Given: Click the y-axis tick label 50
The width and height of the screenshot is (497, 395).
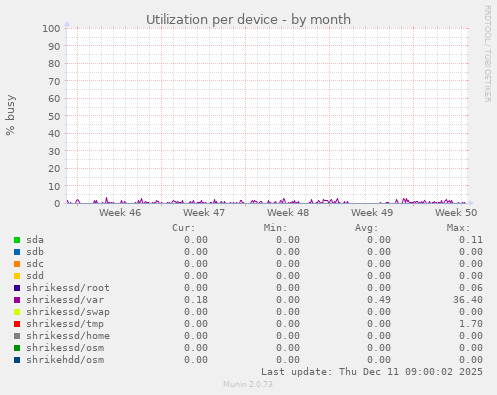Looking at the screenshot, I should (x=54, y=116).
